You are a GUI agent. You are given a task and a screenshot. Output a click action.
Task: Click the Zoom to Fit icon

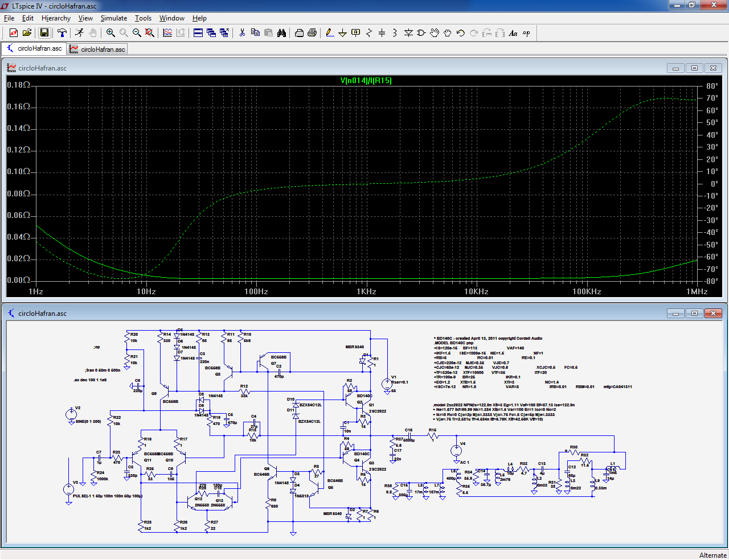150,33
